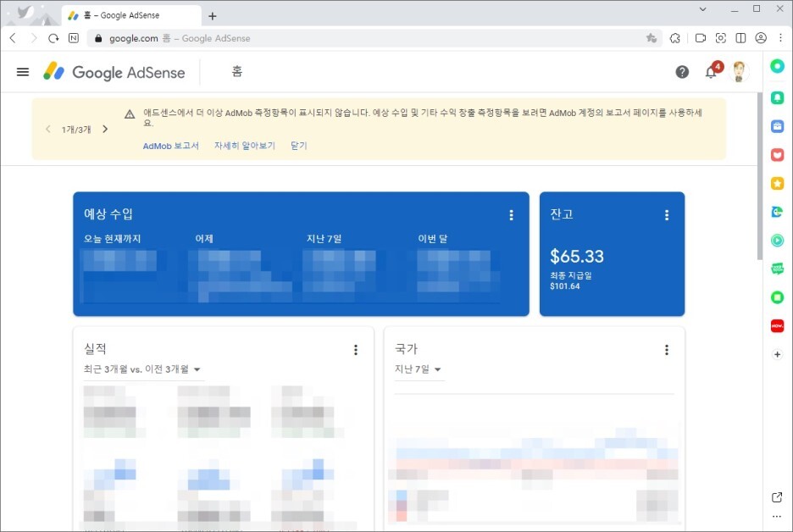Click the $65.33 balance amount
Viewport: 793px width, 532px height.
point(577,257)
